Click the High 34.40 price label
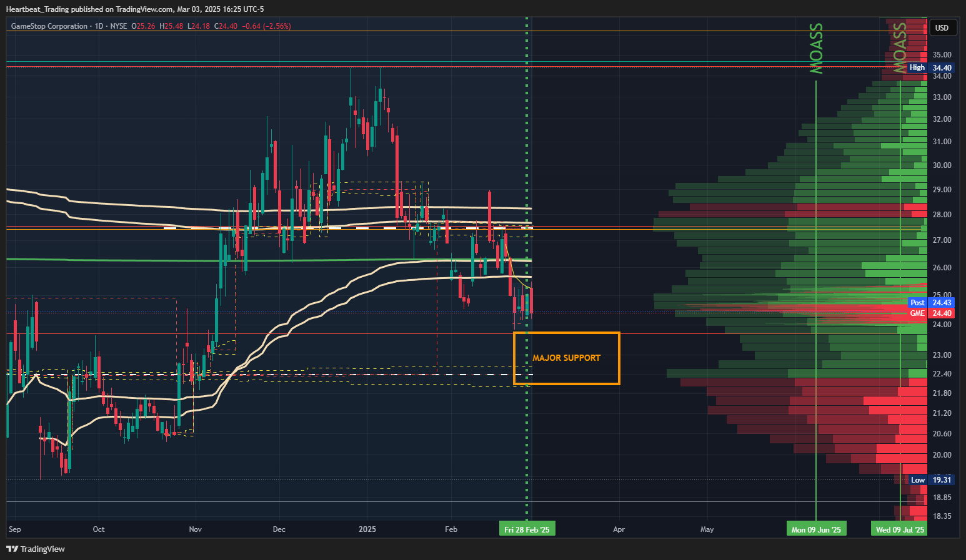 click(930, 67)
